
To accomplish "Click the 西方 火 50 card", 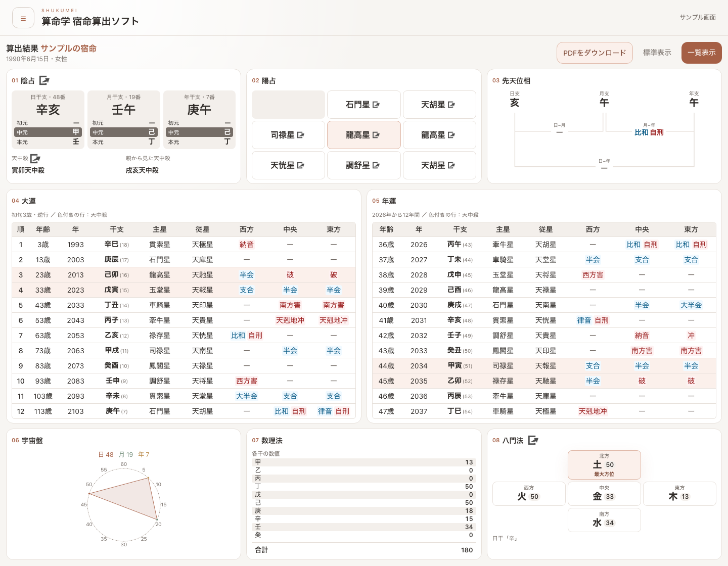I will 529,494.
